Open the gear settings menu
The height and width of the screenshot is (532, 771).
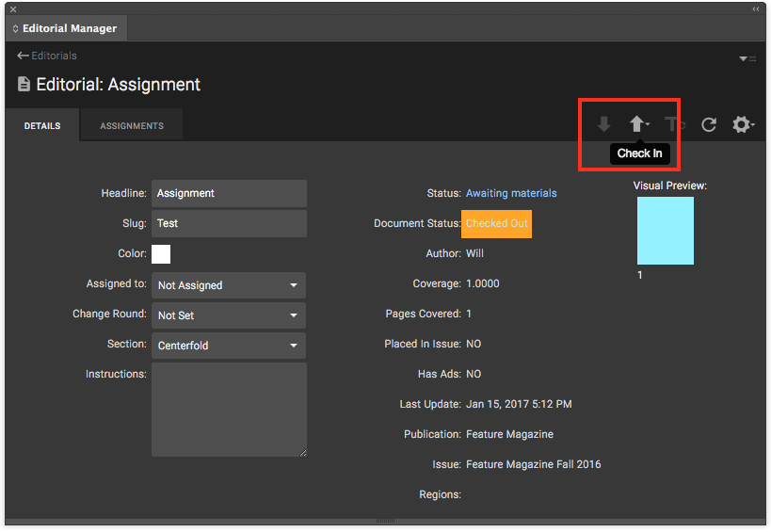[x=742, y=124]
